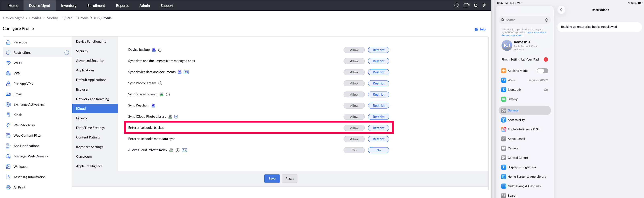Click the lightning bolt icon in top bar
Image resolution: width=644 pixels, height=198 pixels.
pos(484,5)
